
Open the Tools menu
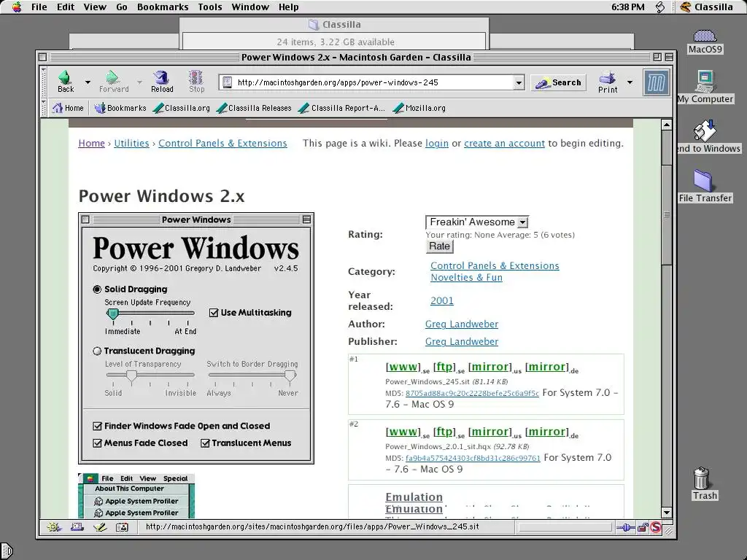click(x=209, y=7)
